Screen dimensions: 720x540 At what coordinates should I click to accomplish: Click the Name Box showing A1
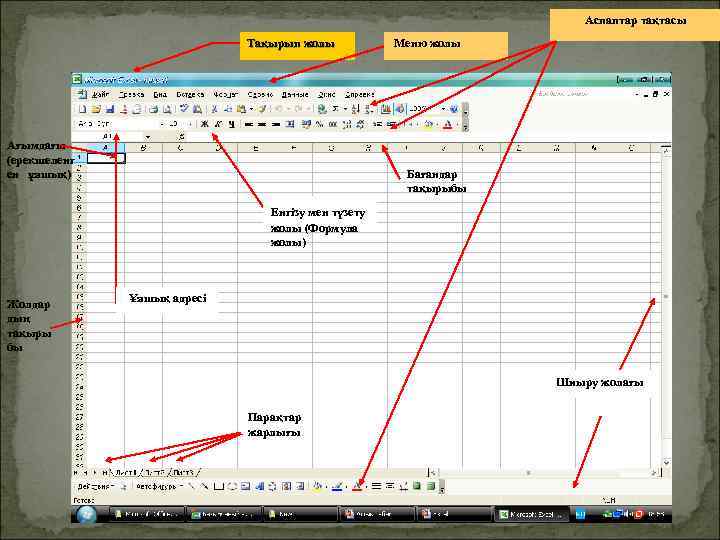tap(108, 136)
